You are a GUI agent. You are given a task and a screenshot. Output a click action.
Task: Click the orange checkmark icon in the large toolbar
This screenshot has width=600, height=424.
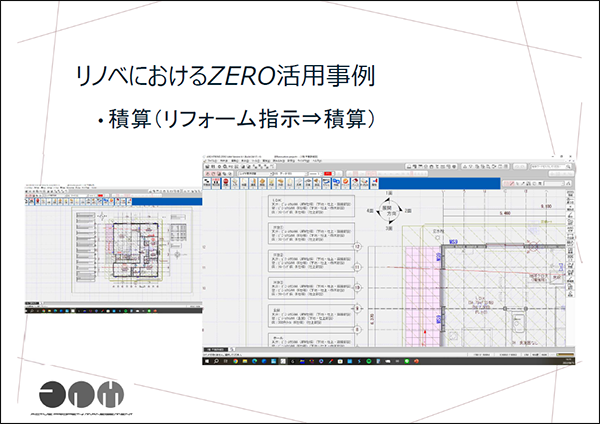click(x=346, y=184)
